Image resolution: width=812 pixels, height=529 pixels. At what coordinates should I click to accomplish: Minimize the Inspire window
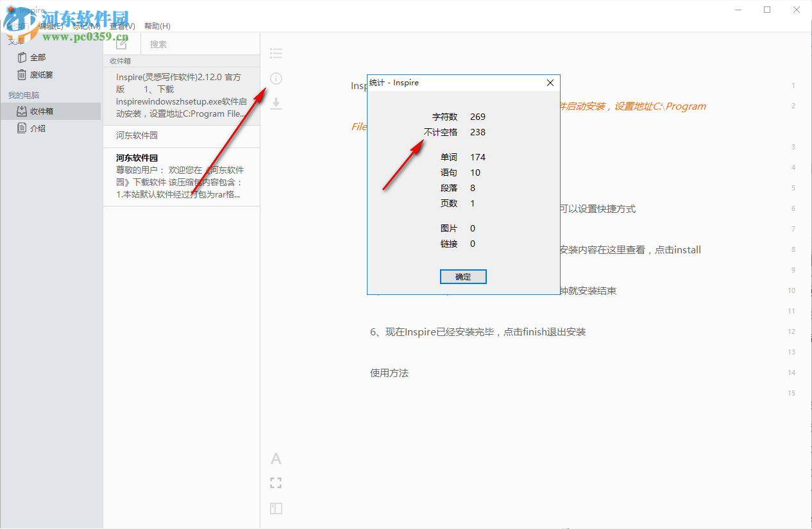[738, 10]
